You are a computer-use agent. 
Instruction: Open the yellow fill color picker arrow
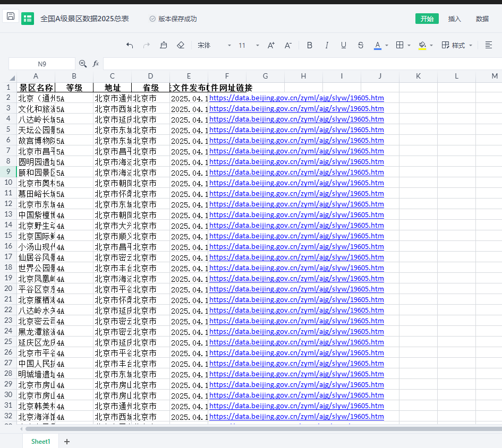click(431, 46)
